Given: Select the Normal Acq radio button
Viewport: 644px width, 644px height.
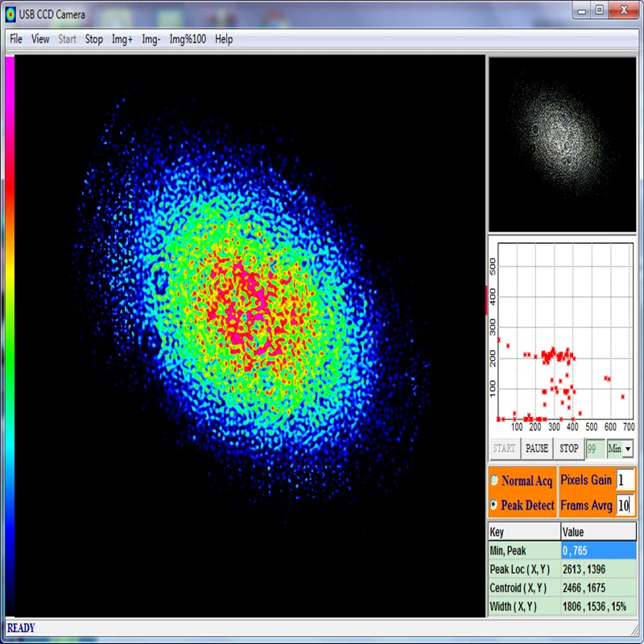Looking at the screenshot, I should (494, 481).
